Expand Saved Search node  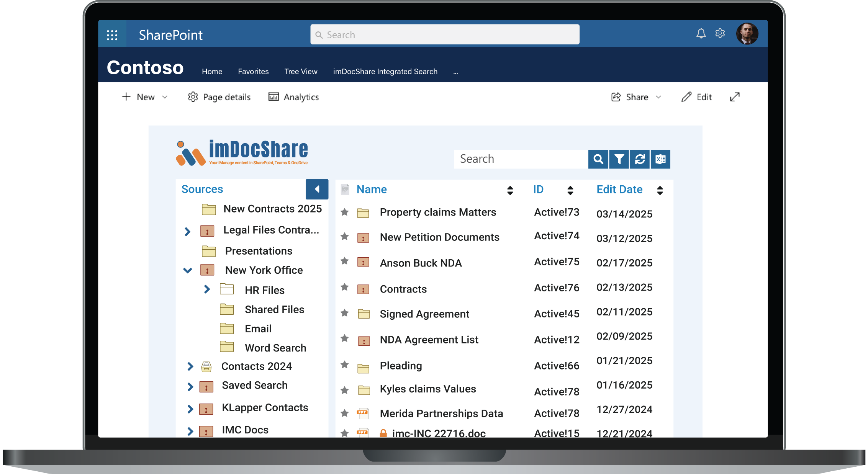[190, 387]
